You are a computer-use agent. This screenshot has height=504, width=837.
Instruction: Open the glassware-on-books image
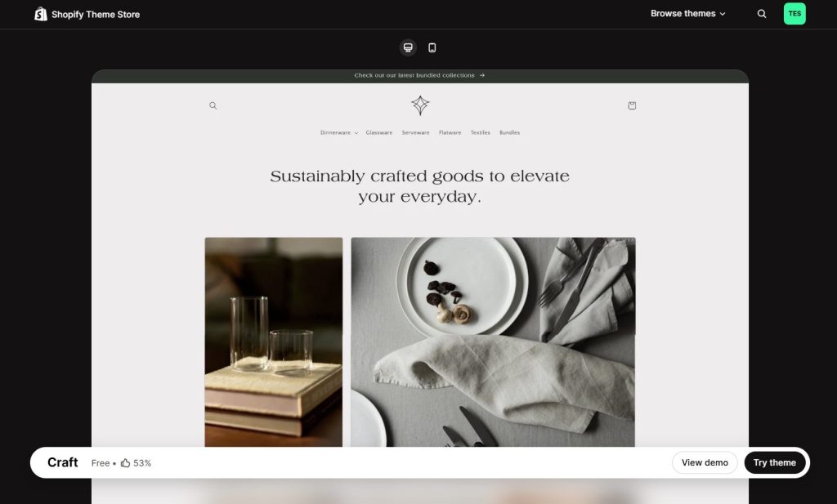tap(274, 342)
